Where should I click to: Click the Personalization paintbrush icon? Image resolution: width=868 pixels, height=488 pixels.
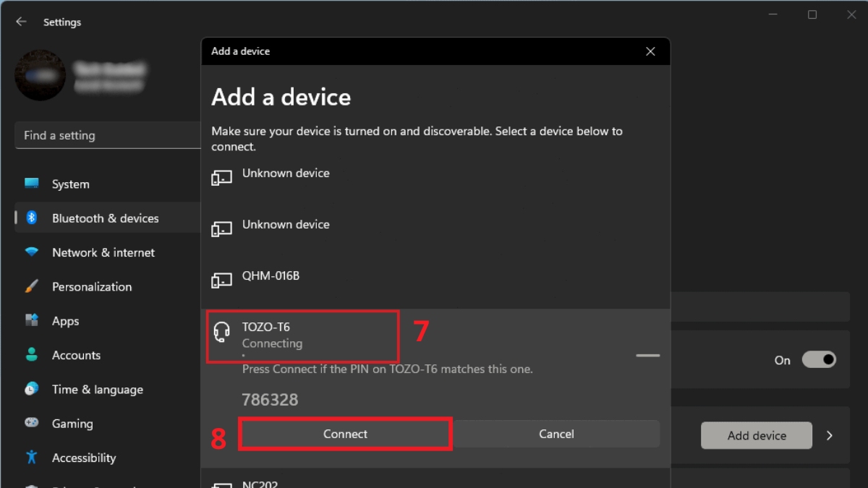click(x=32, y=286)
